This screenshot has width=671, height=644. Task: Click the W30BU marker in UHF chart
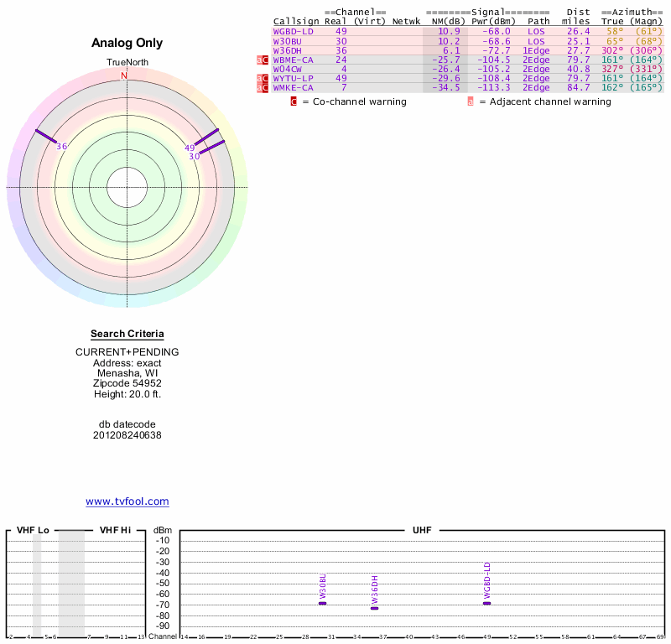coord(323,604)
